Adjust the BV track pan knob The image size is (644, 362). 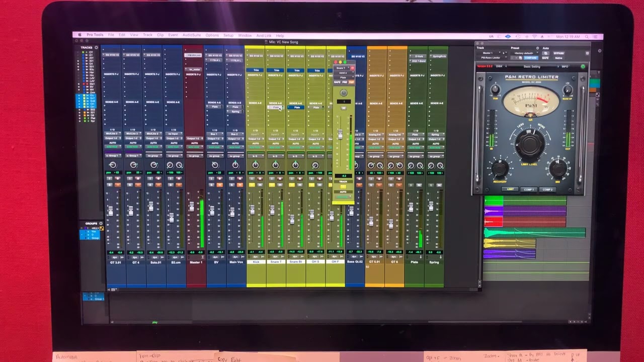coord(215,165)
